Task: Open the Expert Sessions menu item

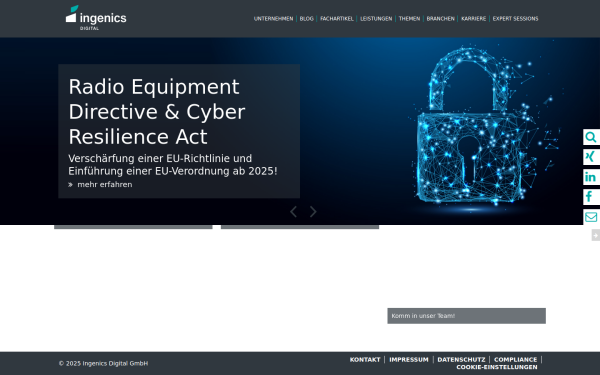Action: (515, 19)
